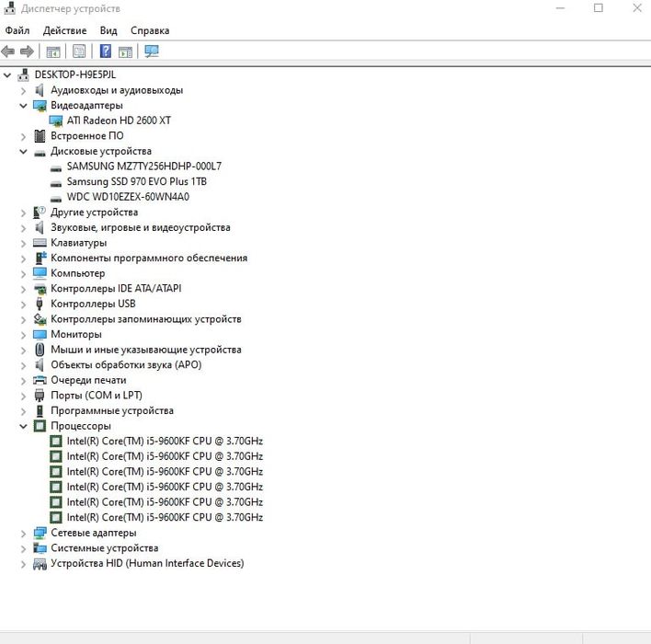Minimize the Диспетчер устройств window
The image size is (651, 644).
561,8
